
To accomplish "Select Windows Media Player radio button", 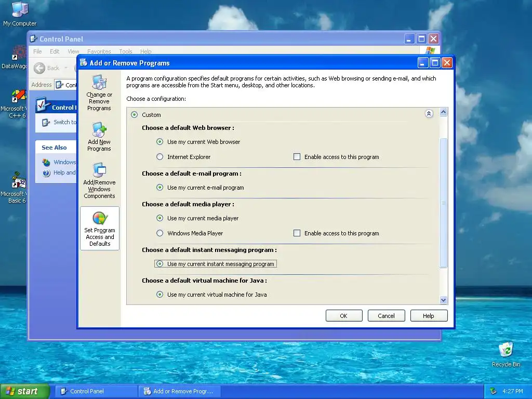I will coord(160,233).
